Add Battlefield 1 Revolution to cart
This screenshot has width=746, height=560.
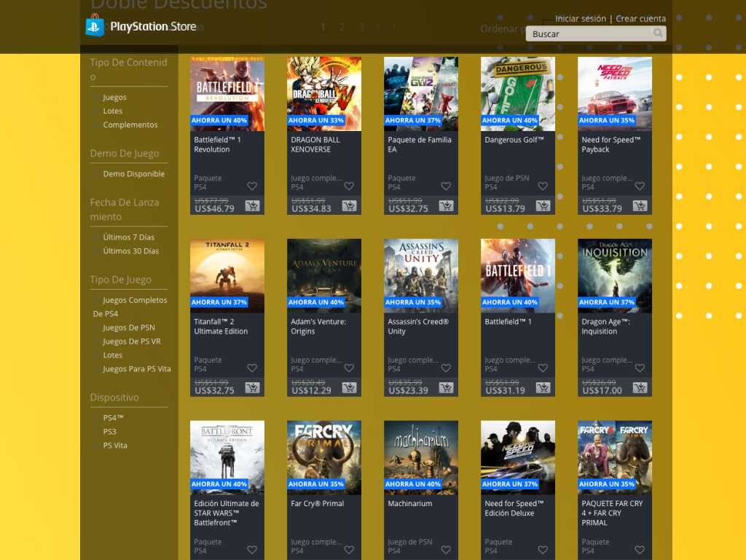252,206
